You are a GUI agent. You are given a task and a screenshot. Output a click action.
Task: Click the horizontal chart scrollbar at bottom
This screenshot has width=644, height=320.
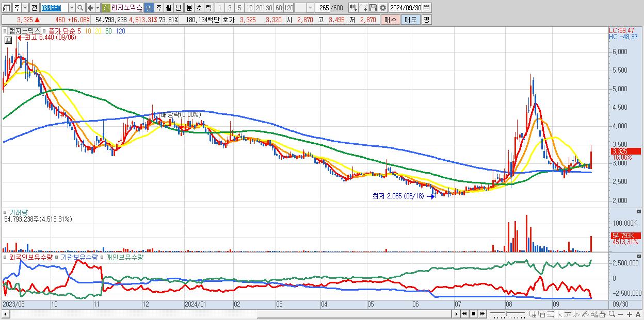353,314
